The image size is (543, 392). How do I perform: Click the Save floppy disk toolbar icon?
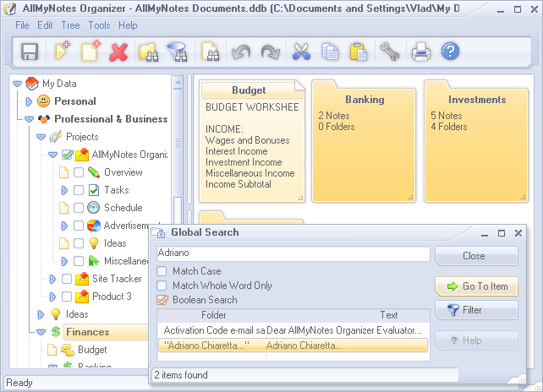30,52
